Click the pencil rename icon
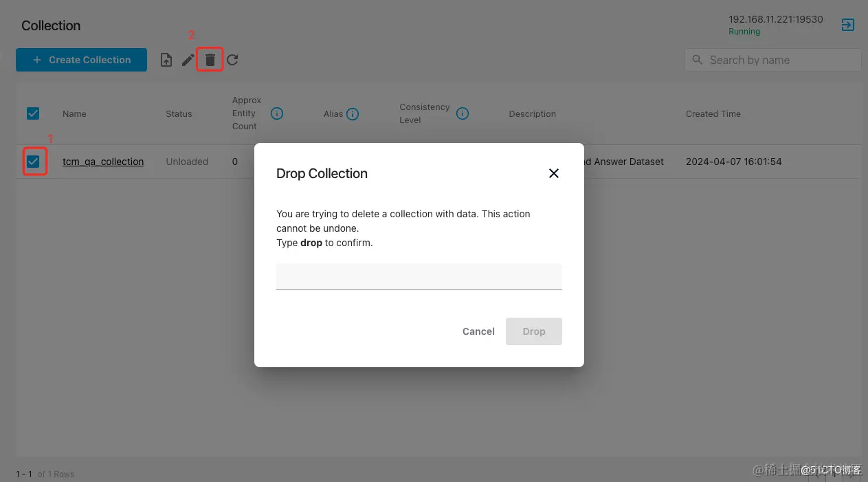Screen dimensions: 868x482 [x=188, y=61]
